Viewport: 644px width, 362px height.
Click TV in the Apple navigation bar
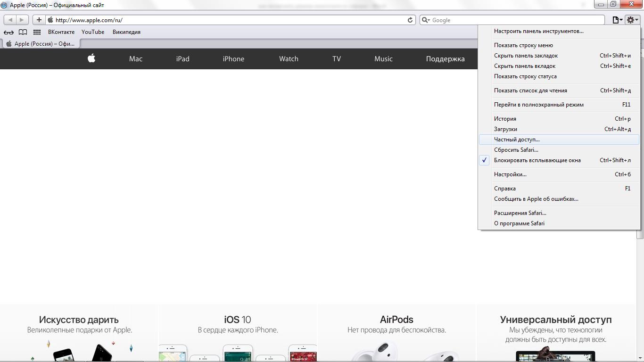click(337, 59)
